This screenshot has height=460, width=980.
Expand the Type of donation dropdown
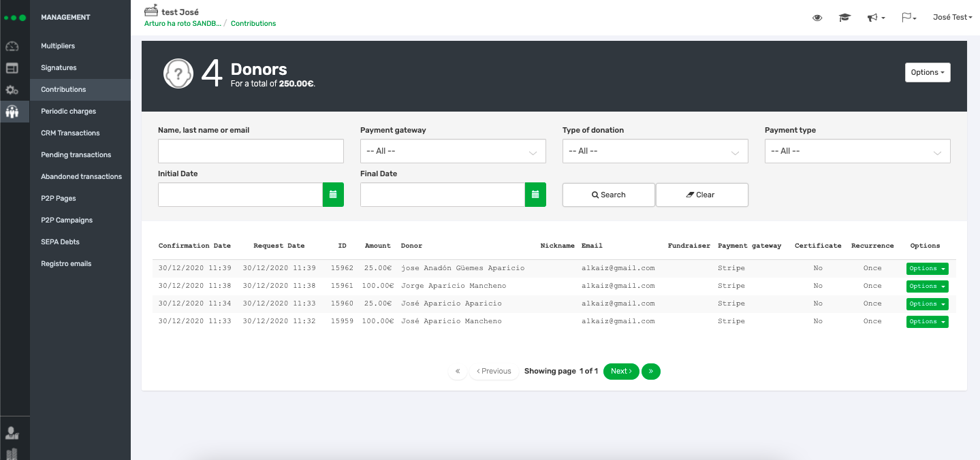pyautogui.click(x=654, y=151)
